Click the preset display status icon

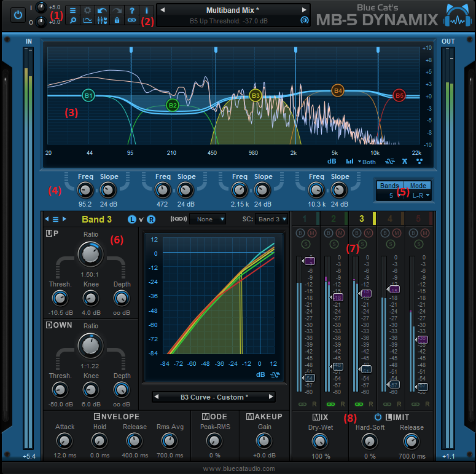304,20
